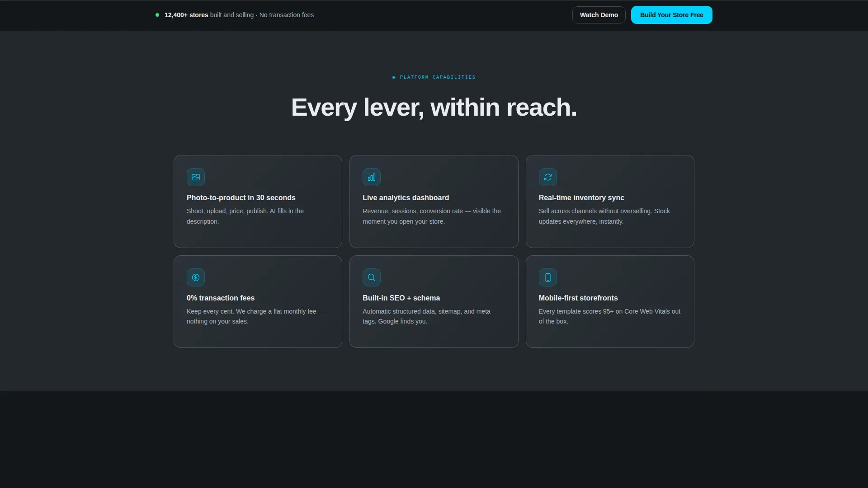Click the 0% transaction fees card title
The height and width of the screenshot is (488, 868).
(221, 298)
